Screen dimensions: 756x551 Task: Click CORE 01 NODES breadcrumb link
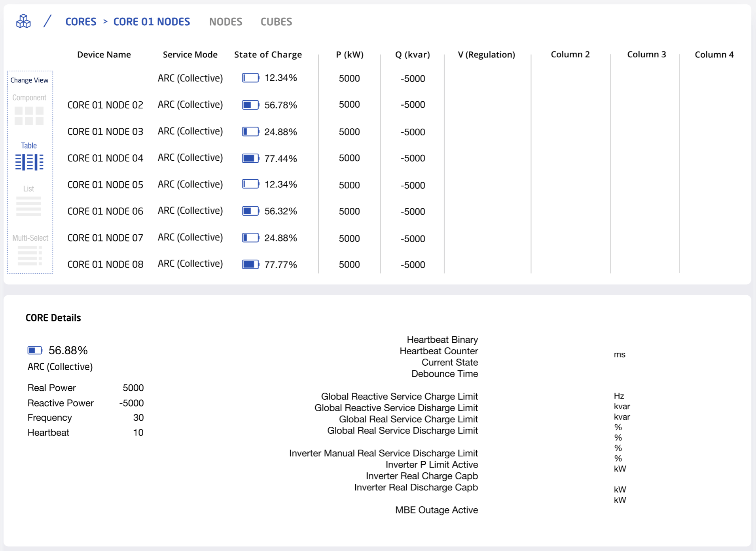(152, 22)
